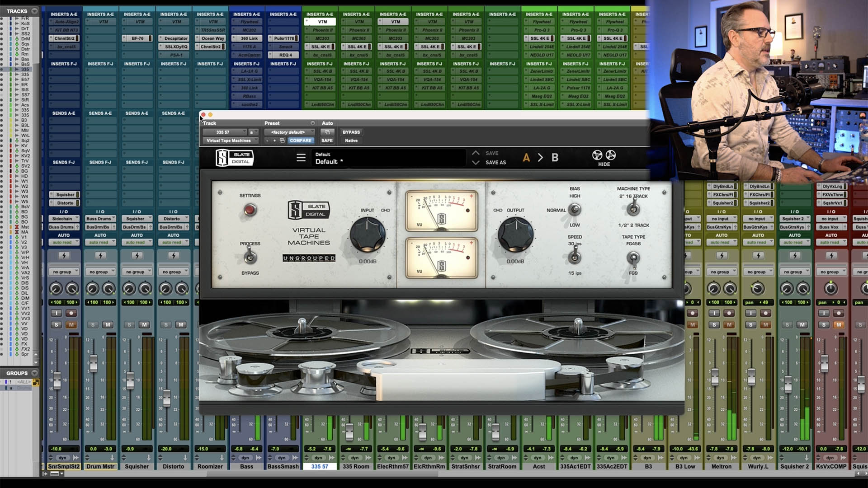
Task: Click the link icon left of OUTPUT
Action: (x=497, y=210)
